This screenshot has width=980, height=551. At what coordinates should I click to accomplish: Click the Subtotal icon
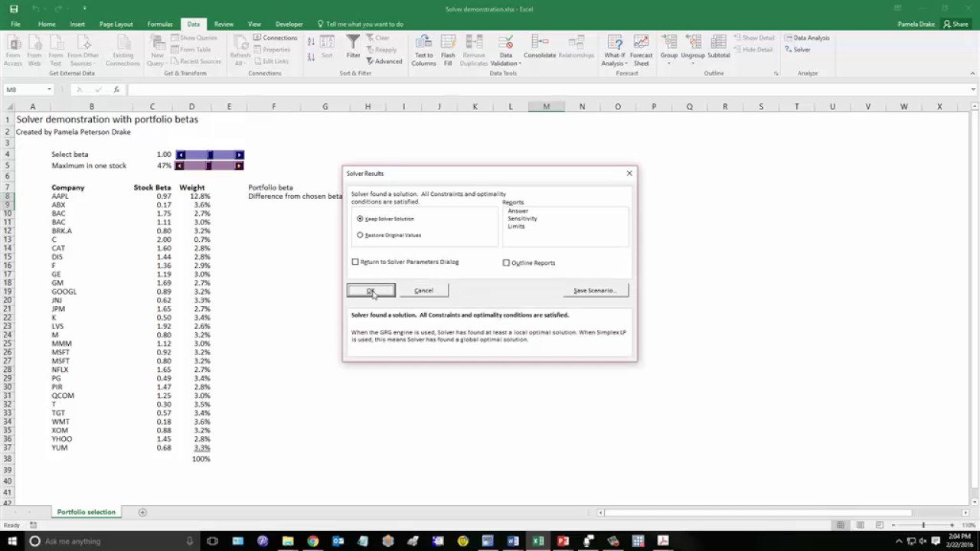[718, 47]
